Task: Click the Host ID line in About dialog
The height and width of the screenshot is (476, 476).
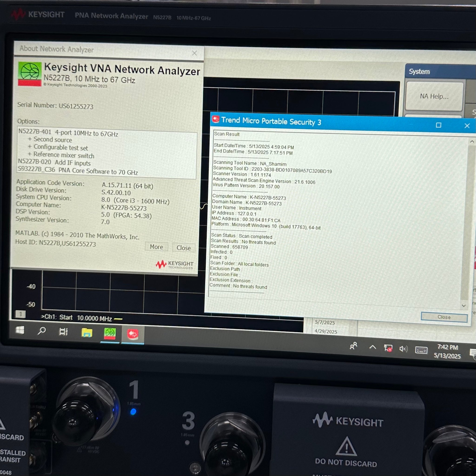Action: [56, 243]
